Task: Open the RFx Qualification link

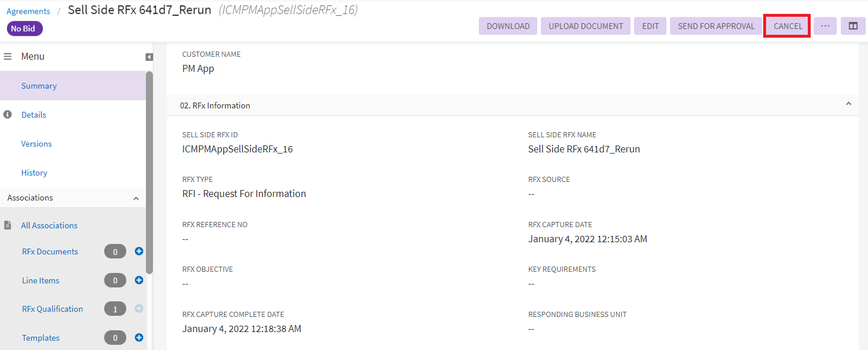Action: click(x=53, y=309)
